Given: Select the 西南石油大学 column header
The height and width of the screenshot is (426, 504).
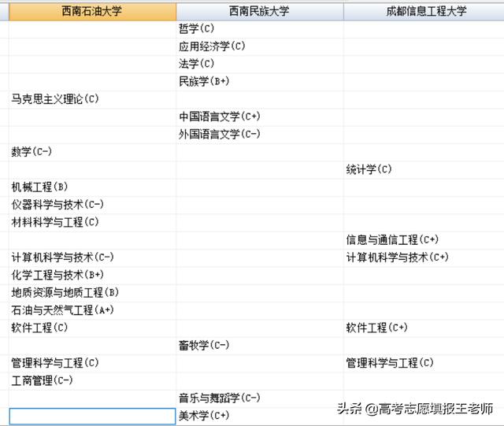Looking at the screenshot, I should tap(93, 12).
